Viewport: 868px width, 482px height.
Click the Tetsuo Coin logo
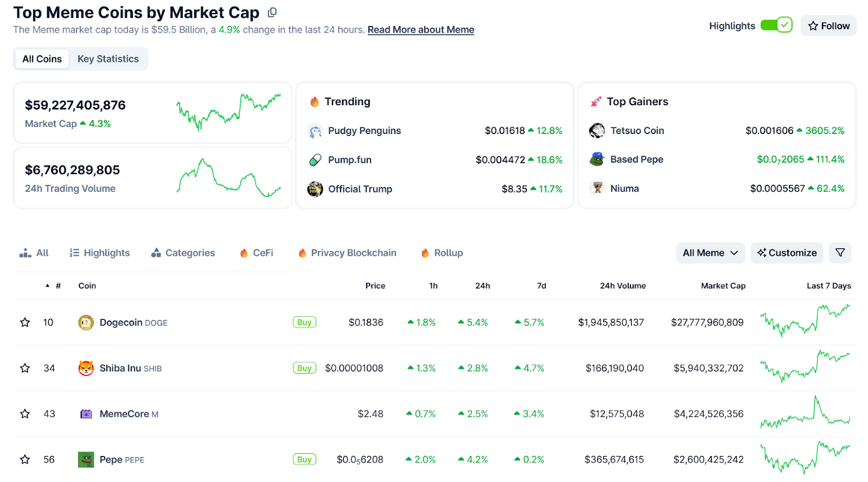tap(597, 131)
